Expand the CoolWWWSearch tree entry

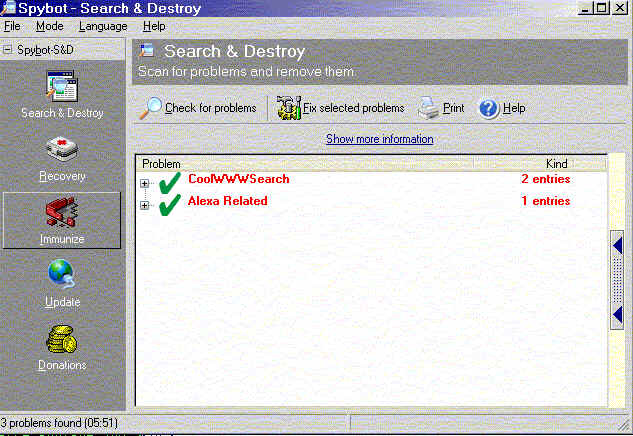[x=145, y=184]
